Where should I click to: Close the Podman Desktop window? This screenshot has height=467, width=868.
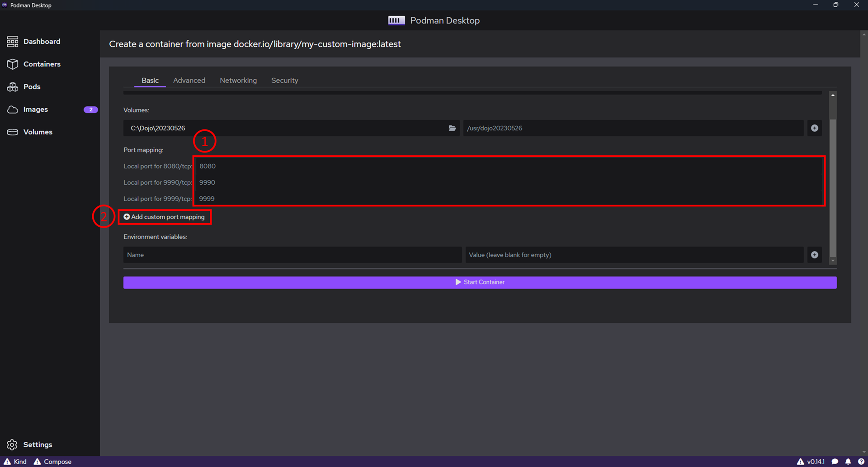tap(857, 5)
